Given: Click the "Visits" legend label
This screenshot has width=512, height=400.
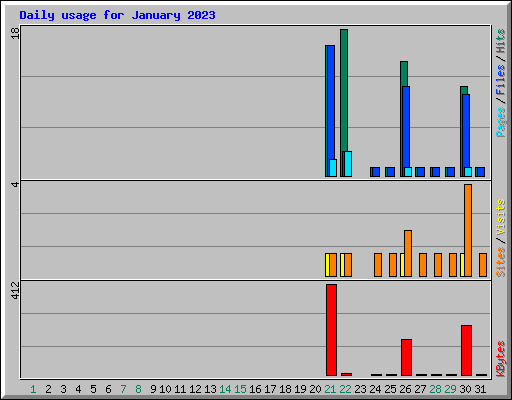Looking at the screenshot, I should click(x=501, y=217).
